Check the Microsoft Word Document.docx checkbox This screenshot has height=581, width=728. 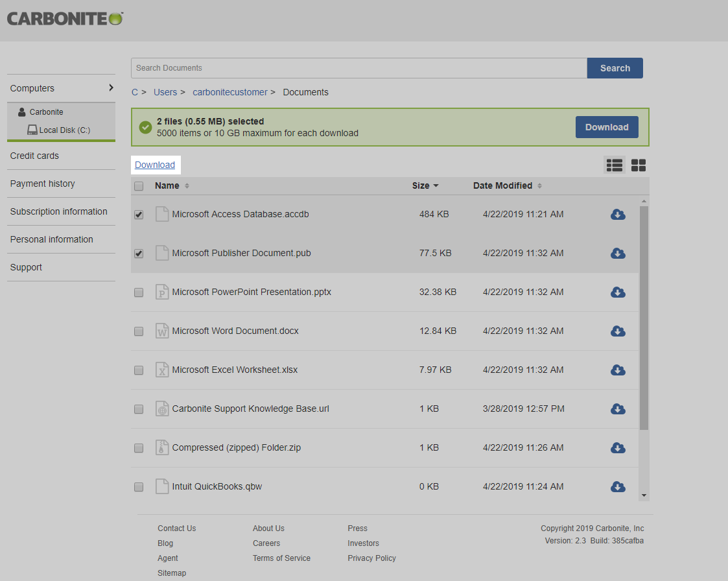[x=138, y=331]
